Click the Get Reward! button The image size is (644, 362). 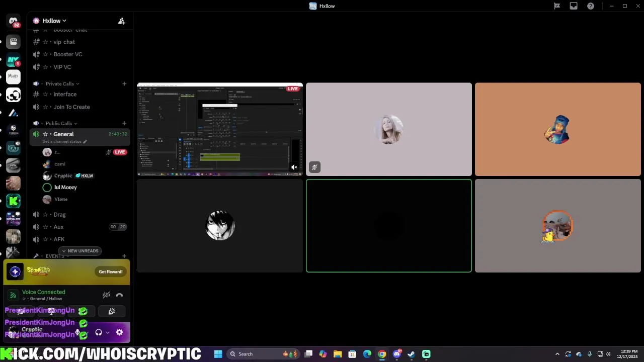coord(111,271)
